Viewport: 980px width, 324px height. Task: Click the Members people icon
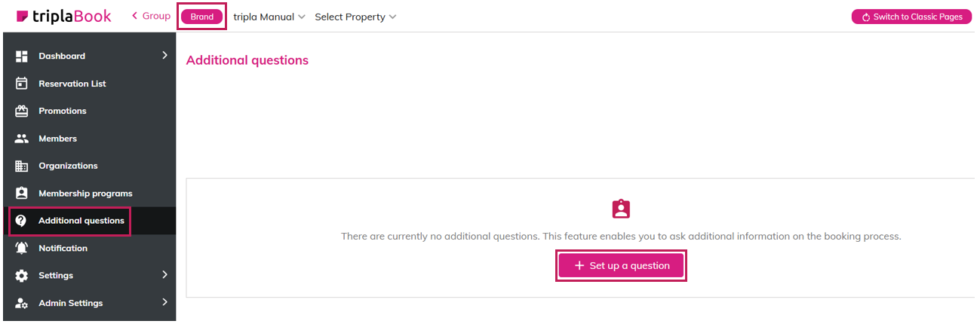point(22,139)
